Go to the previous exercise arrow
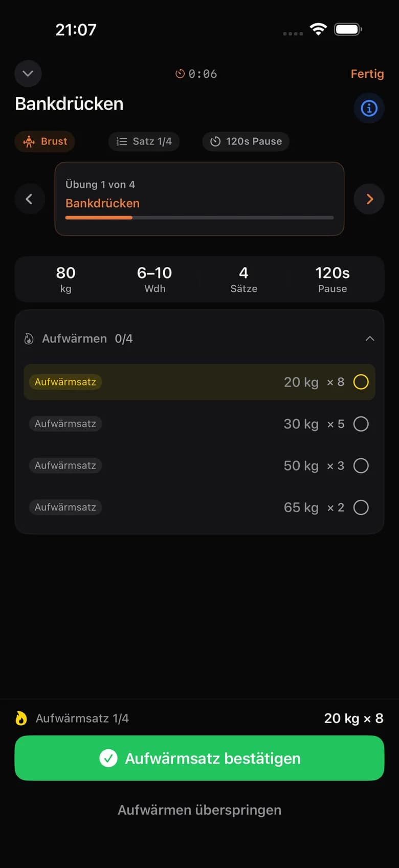 [x=29, y=199]
